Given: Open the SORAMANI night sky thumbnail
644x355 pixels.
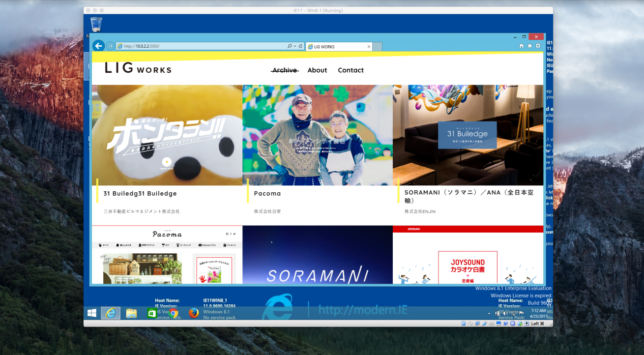Looking at the screenshot, I should point(318,255).
